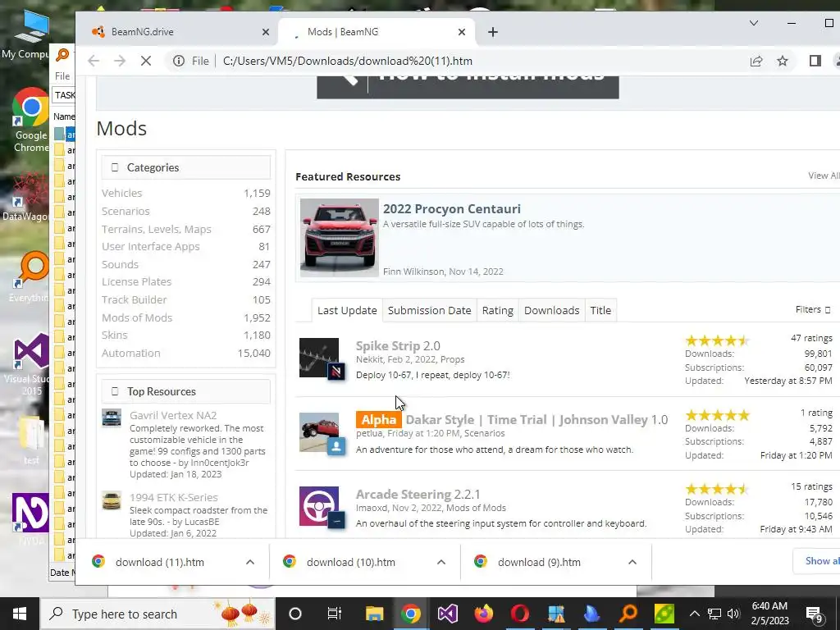Select the Rating sort tab
Viewport: 840px width, 630px height.
click(498, 311)
